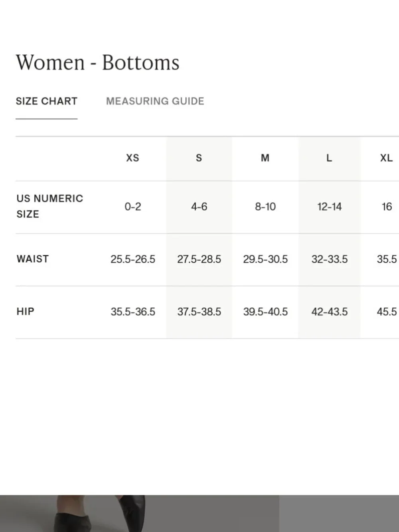Screen dimensions: 399x532
Task: Click the 25.5-26.5 waist measurement
Action: pyautogui.click(x=133, y=259)
